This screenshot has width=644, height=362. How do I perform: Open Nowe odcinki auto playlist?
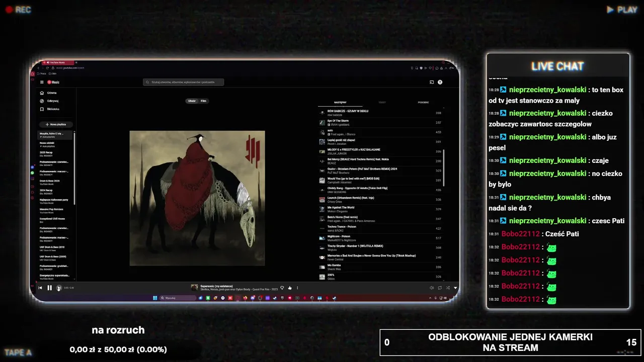(56, 144)
